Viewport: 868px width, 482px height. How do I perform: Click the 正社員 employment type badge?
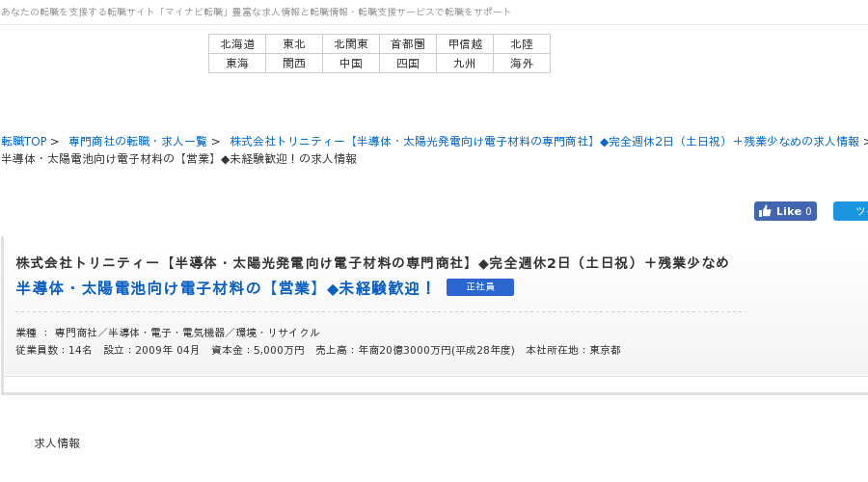[x=480, y=287]
